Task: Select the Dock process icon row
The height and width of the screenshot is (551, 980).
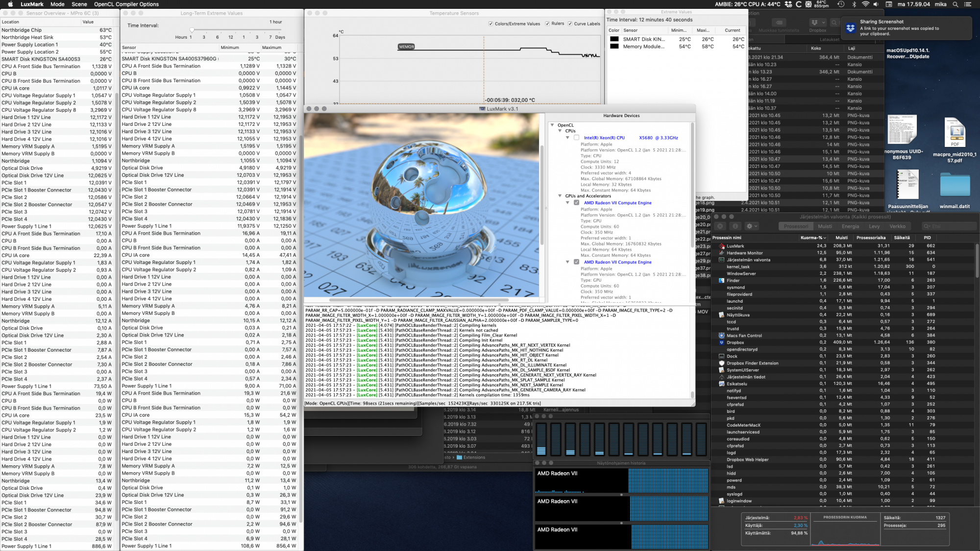Action: 721,356
